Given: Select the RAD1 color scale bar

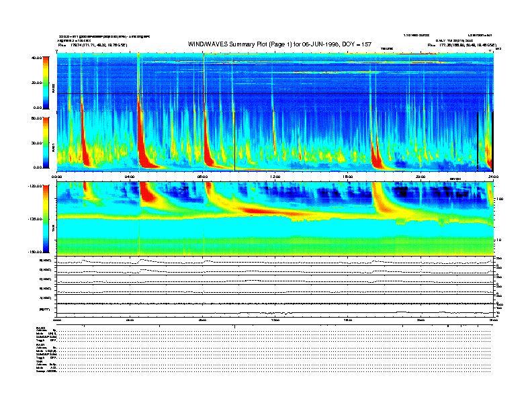Looking at the screenshot, I should pyautogui.click(x=46, y=142).
